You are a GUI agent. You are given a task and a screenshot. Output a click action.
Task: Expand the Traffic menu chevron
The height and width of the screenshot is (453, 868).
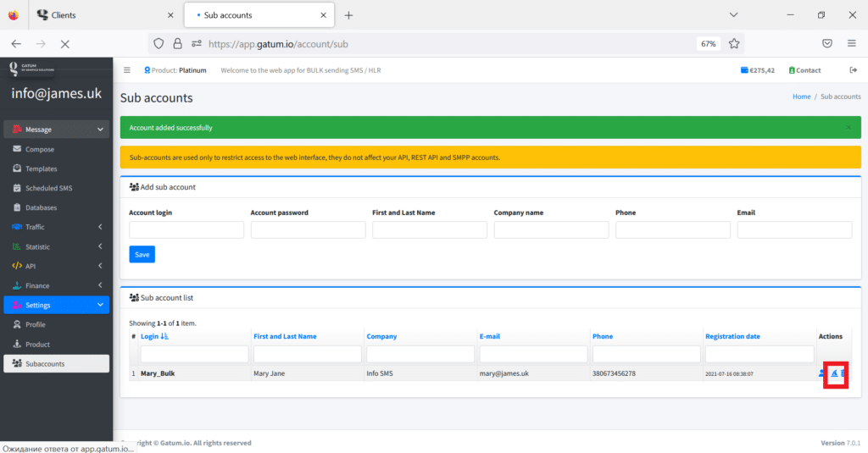coord(100,227)
